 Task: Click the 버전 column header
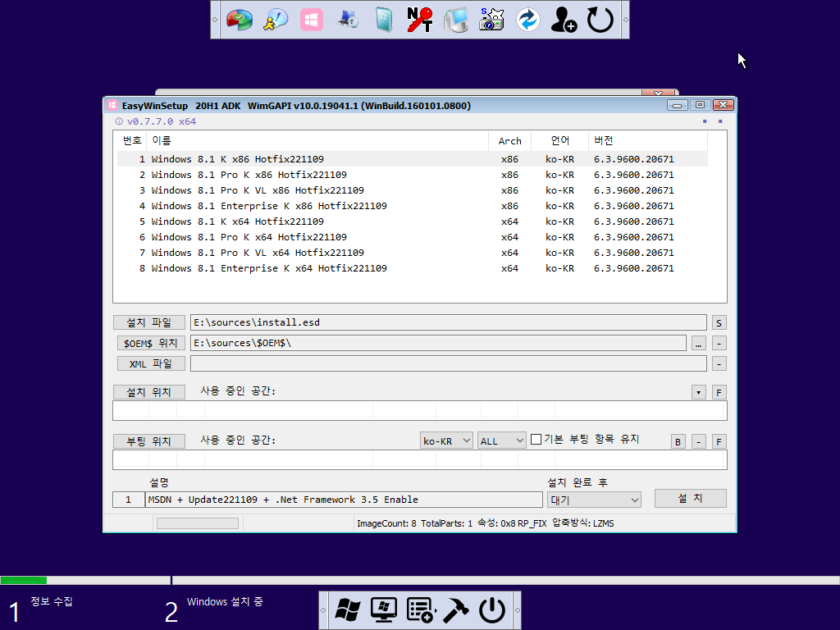648,140
